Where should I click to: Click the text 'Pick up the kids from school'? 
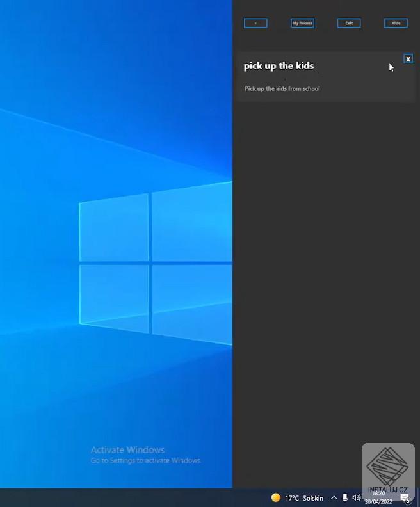tap(282, 88)
